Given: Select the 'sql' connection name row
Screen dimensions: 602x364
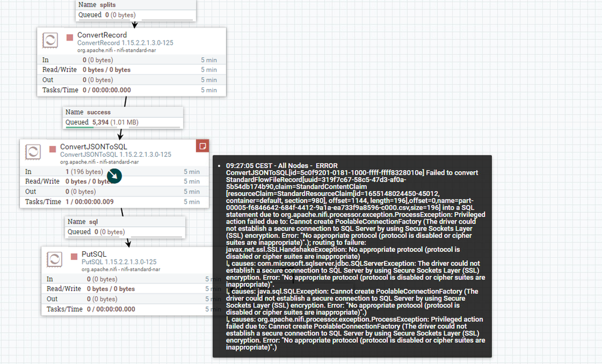Looking at the screenshot, I should click(125, 222).
